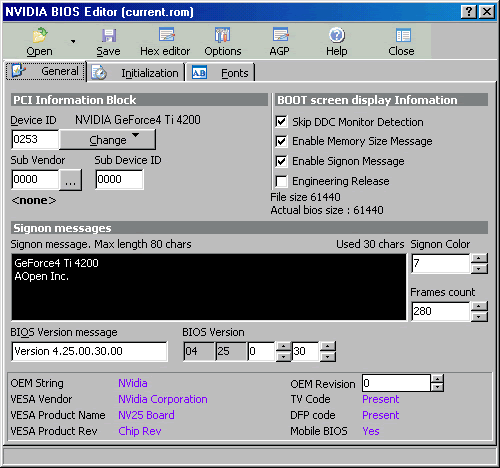The height and width of the screenshot is (468, 500).
Task: Open the Change device dropdown button
Action: pyautogui.click(x=107, y=140)
